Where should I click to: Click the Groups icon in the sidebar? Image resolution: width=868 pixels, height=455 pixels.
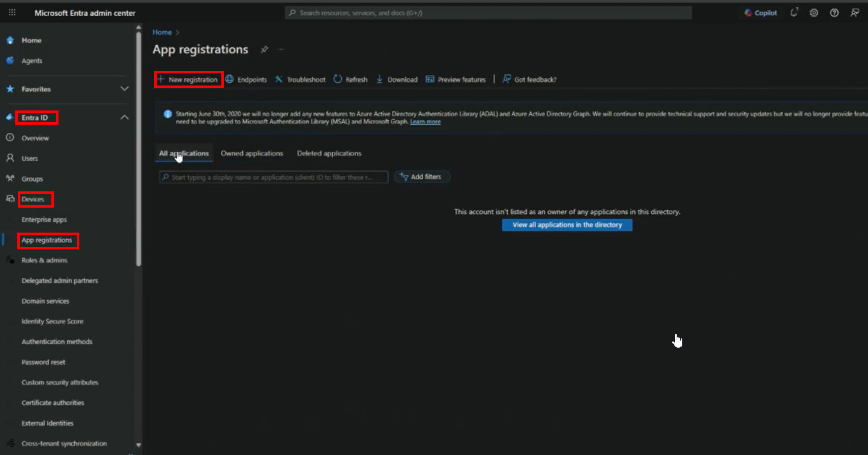10,179
